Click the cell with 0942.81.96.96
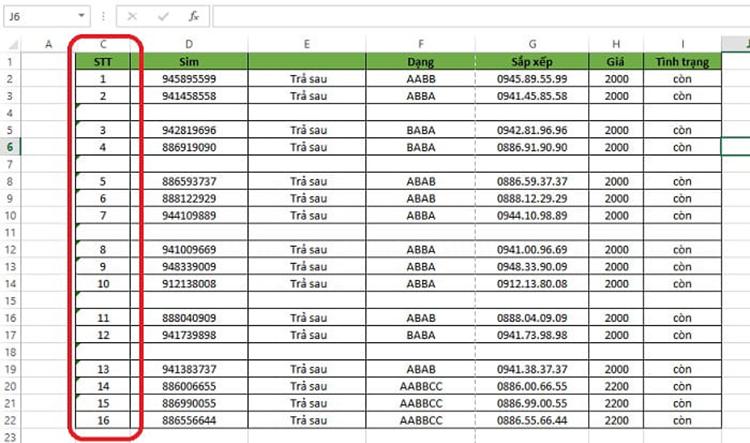The width and height of the screenshot is (750, 443). 532,130
